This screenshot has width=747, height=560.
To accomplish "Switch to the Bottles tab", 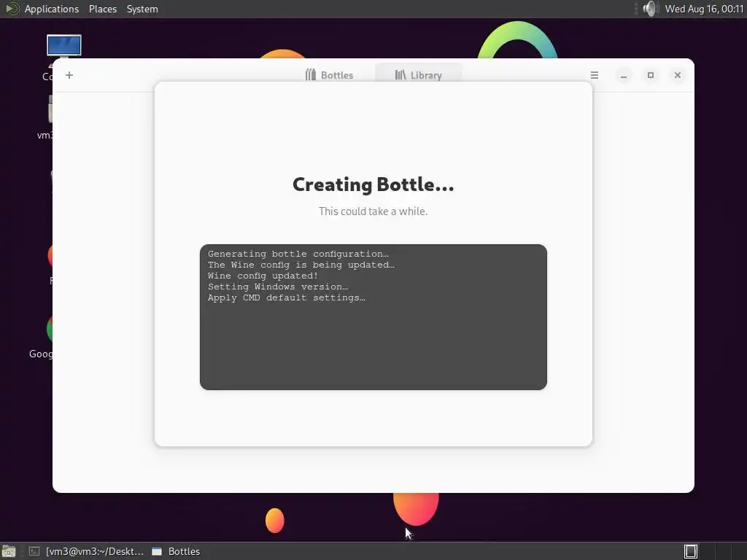I will tap(329, 75).
